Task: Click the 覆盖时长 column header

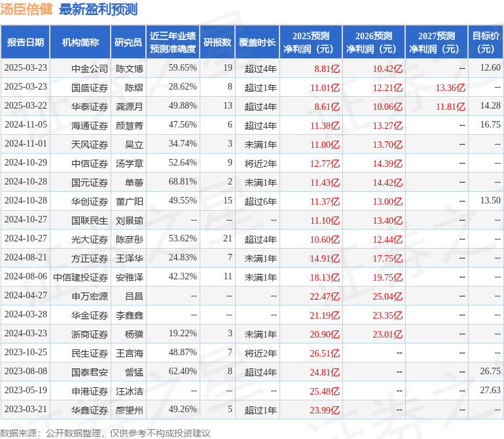Action: tap(257, 42)
